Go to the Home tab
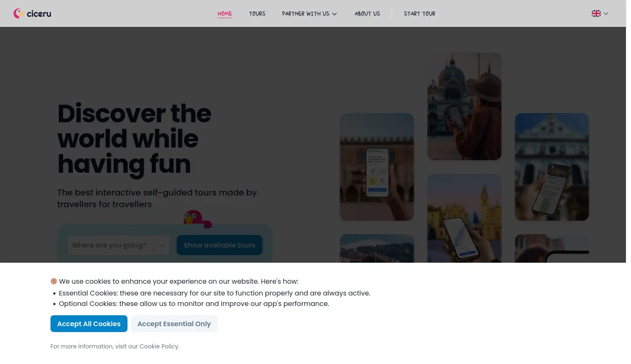This screenshot has height=364, width=631. click(x=225, y=13)
